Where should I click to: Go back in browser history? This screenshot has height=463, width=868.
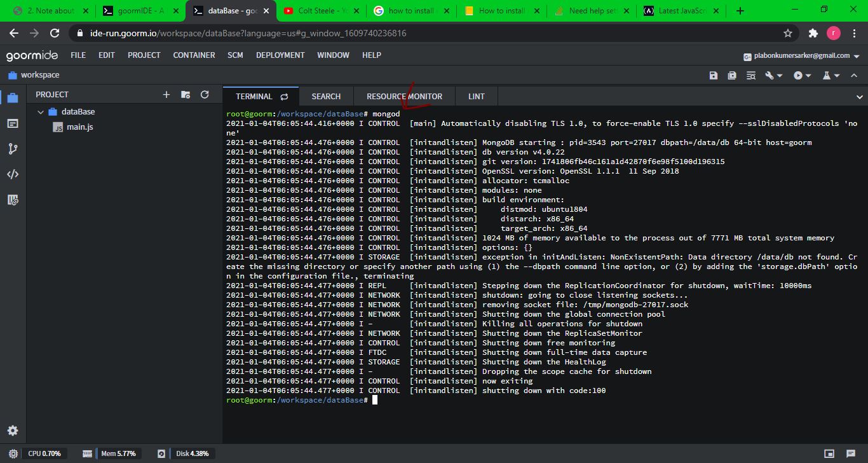(14, 33)
